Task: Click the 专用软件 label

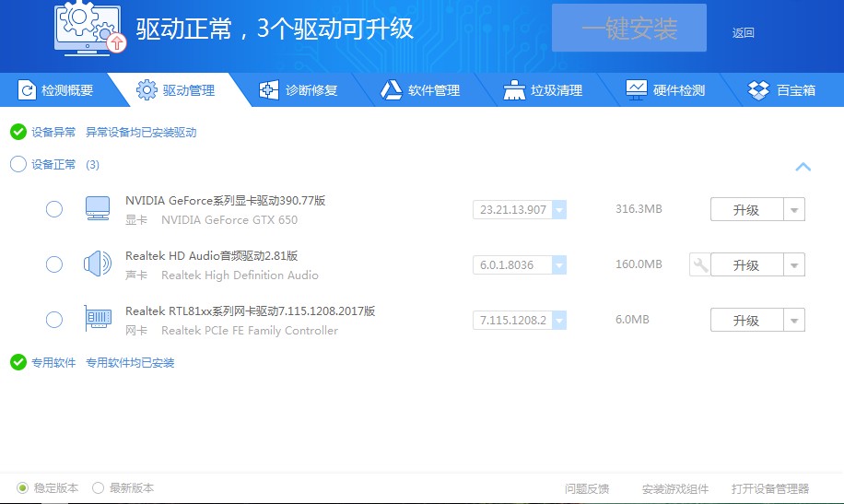Action: [53, 362]
